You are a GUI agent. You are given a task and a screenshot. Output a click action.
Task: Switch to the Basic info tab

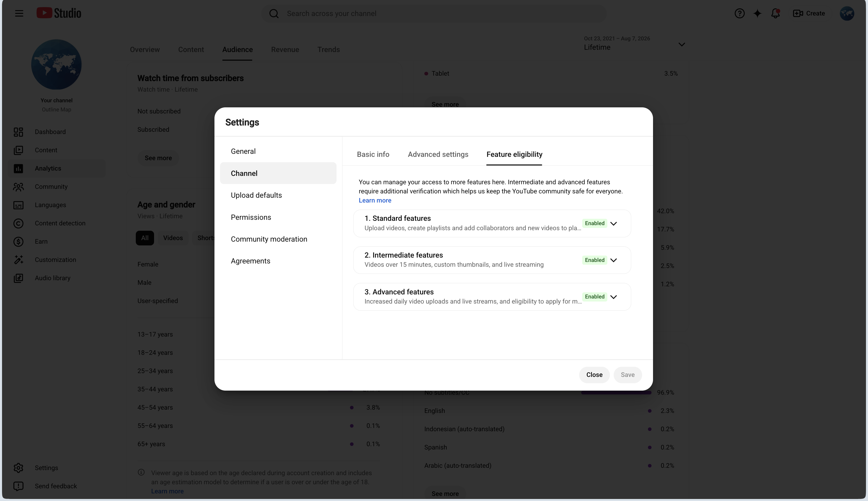point(373,155)
